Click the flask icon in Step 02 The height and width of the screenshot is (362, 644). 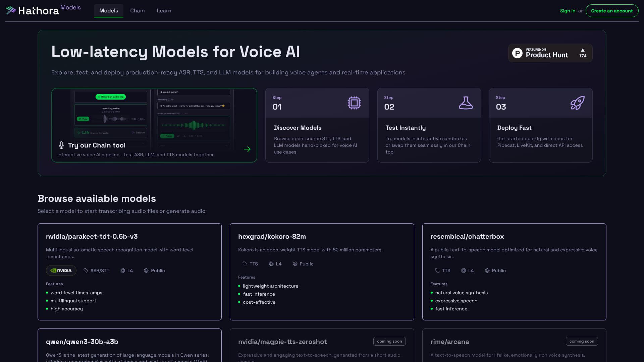[x=466, y=103]
